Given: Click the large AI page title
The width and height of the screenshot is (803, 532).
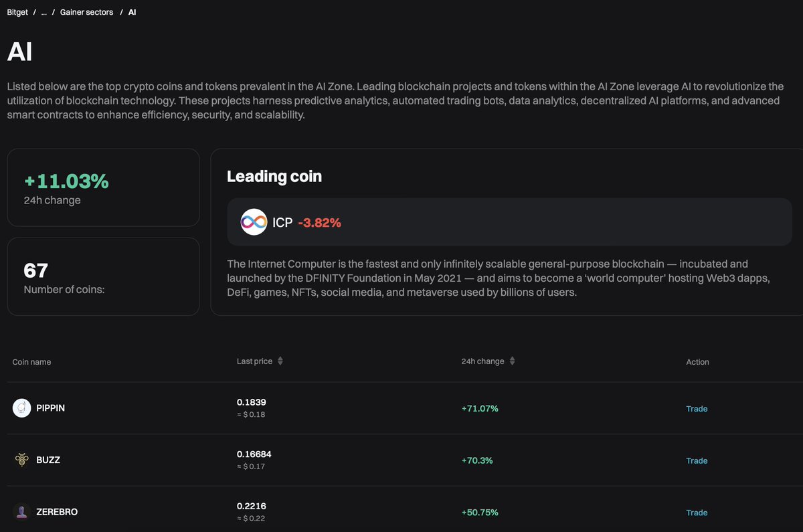Looking at the screenshot, I should tap(19, 52).
